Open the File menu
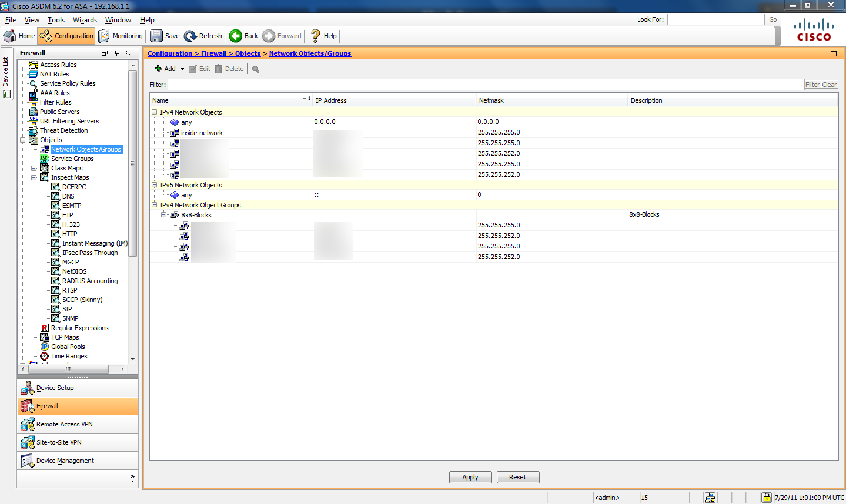The height and width of the screenshot is (504, 846). [11, 20]
